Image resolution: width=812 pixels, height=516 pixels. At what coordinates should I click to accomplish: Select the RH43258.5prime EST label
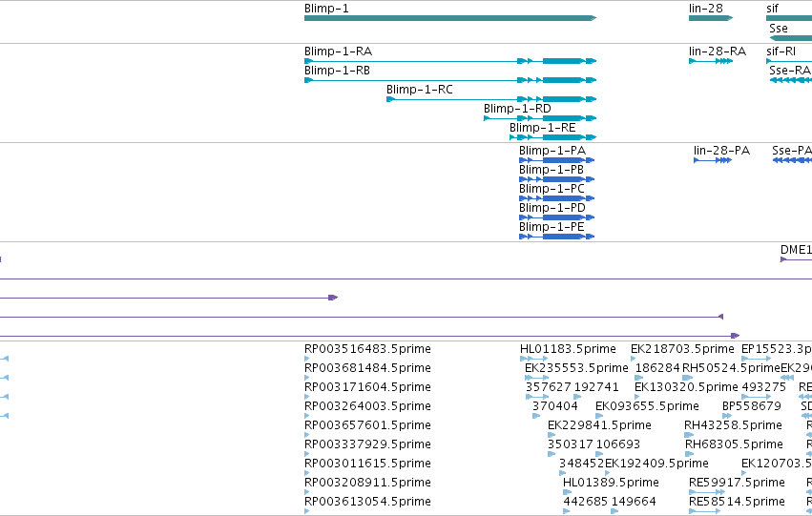[733, 424]
